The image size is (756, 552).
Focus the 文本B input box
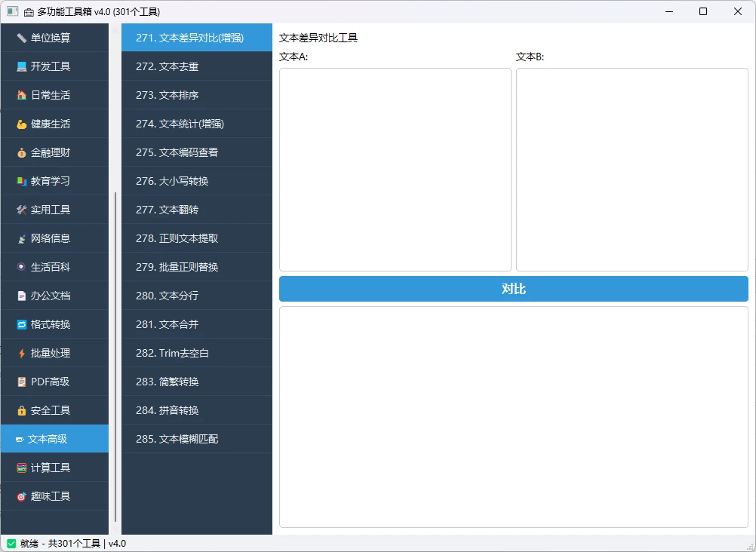click(x=632, y=170)
